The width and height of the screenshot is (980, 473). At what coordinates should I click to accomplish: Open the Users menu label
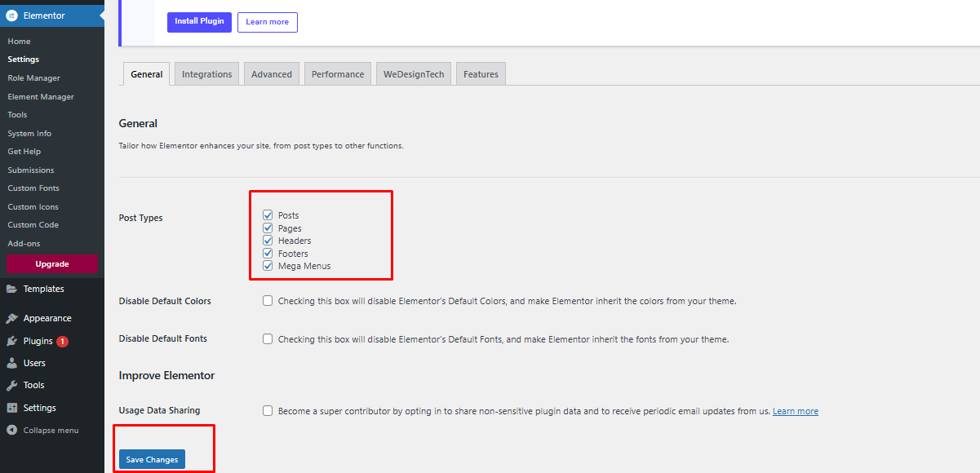(x=34, y=363)
